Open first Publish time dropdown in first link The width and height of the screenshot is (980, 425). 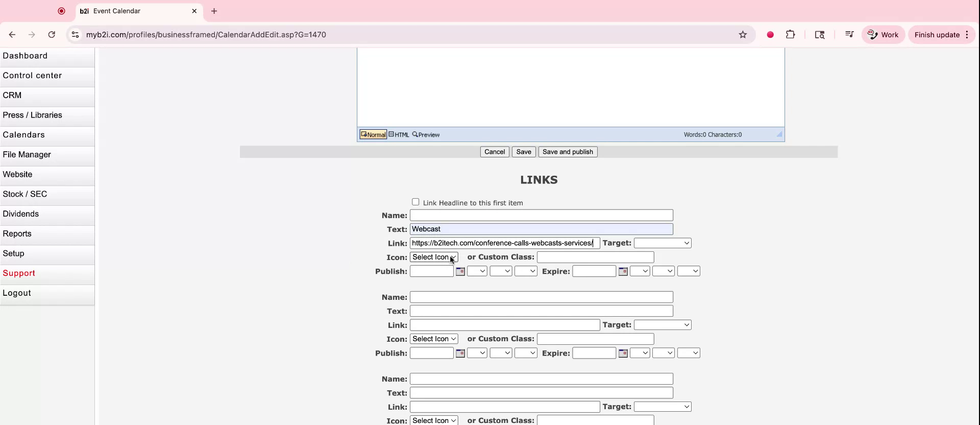pos(477,271)
